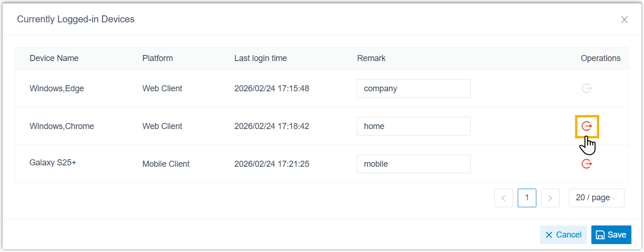Click the Platform column header

[158, 58]
